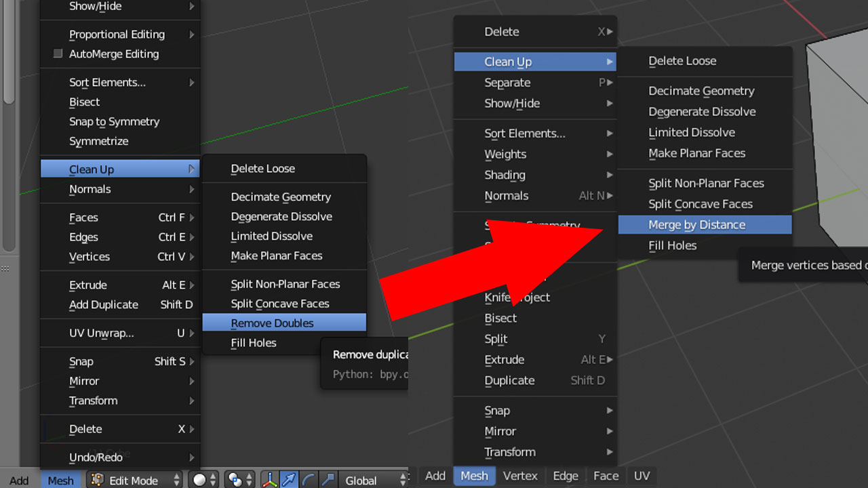Screen dimensions: 868x488
Task: Select the translate manipulator arrow icon
Action: tap(289, 479)
